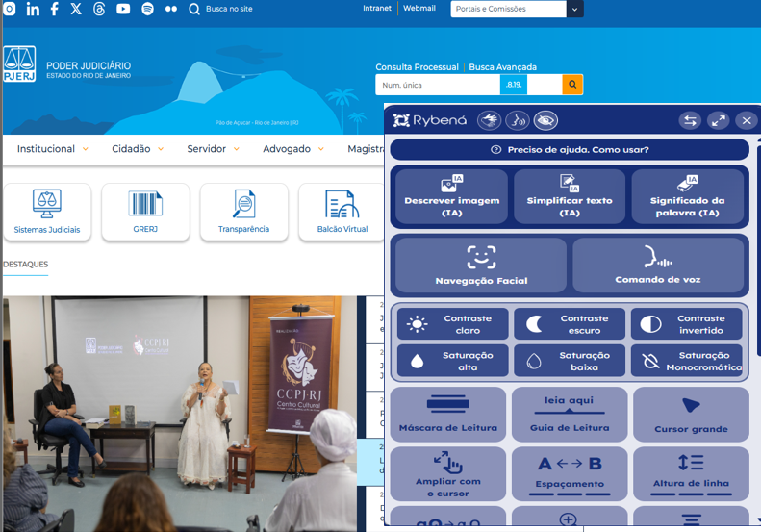Open the Transparência shortcut card
The width and height of the screenshot is (761, 532).
pyautogui.click(x=243, y=212)
